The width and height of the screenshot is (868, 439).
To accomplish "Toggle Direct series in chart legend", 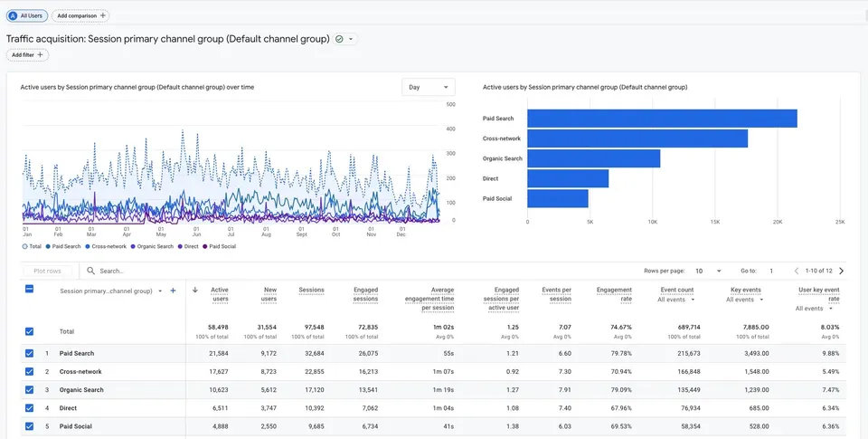I will click(x=188, y=247).
